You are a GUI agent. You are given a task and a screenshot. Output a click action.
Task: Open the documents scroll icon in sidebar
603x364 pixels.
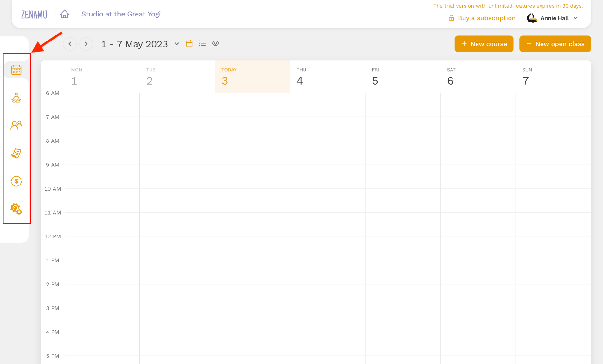click(x=16, y=153)
